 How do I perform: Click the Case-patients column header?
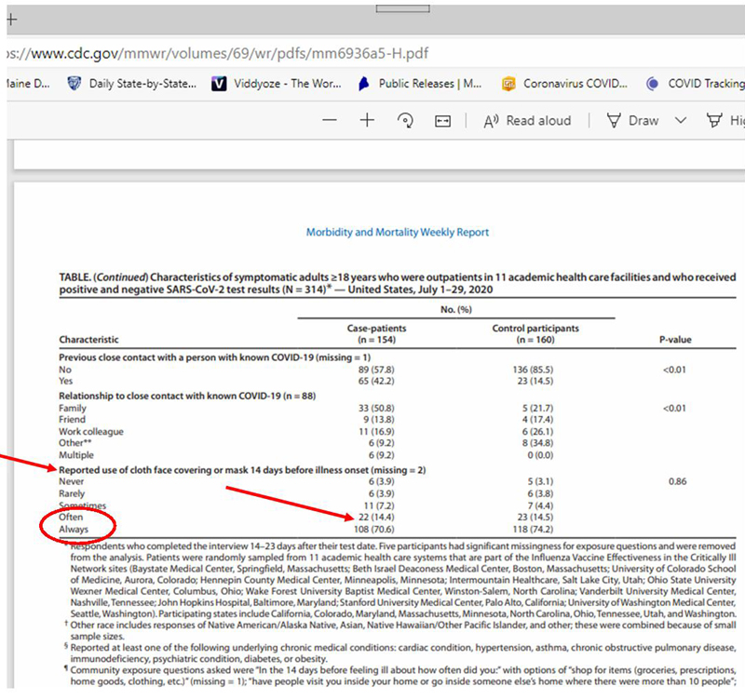coord(376,334)
